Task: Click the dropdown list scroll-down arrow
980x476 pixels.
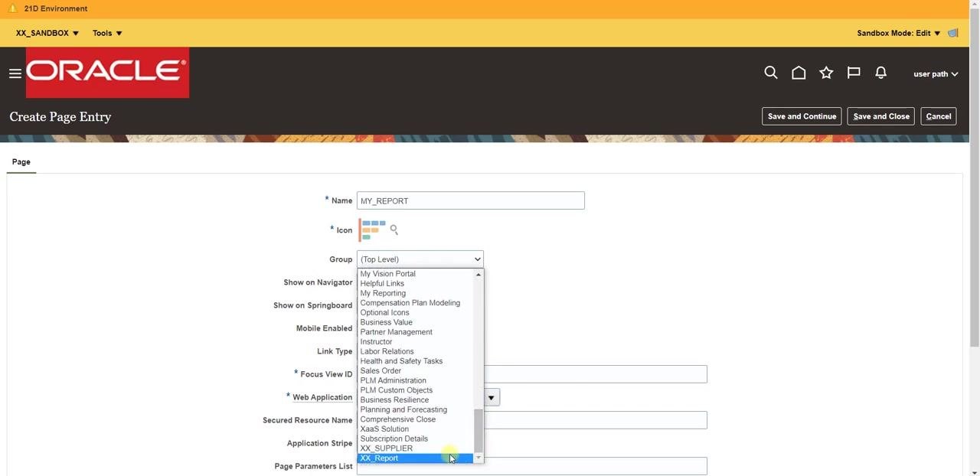Action: click(x=479, y=458)
